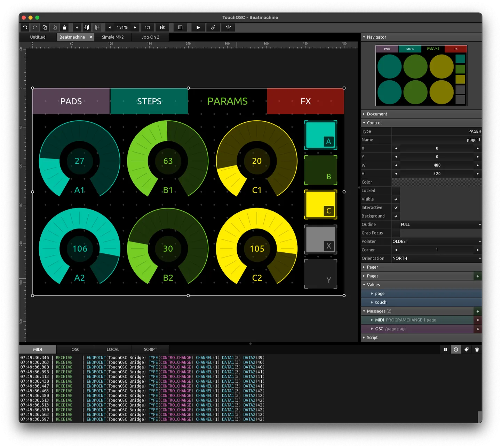Remove the OSC /page message
The height and width of the screenshot is (448, 501).
point(478,329)
